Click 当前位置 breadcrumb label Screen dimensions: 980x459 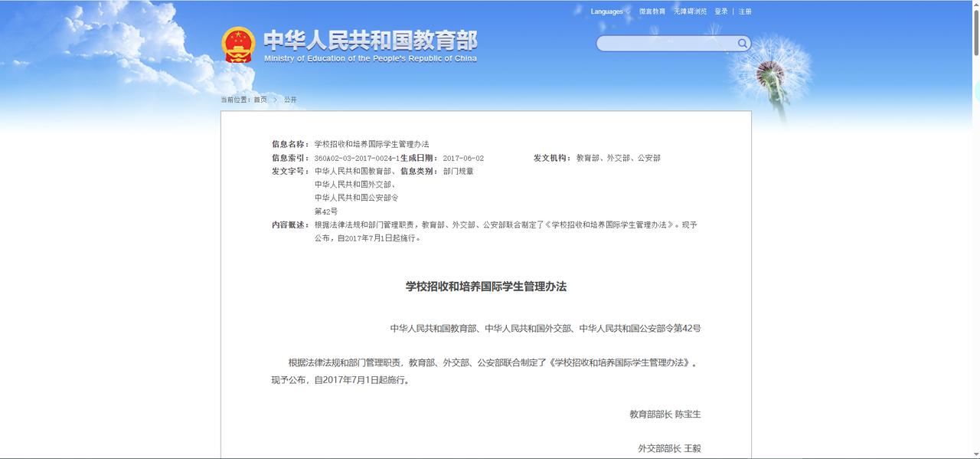pyautogui.click(x=234, y=100)
